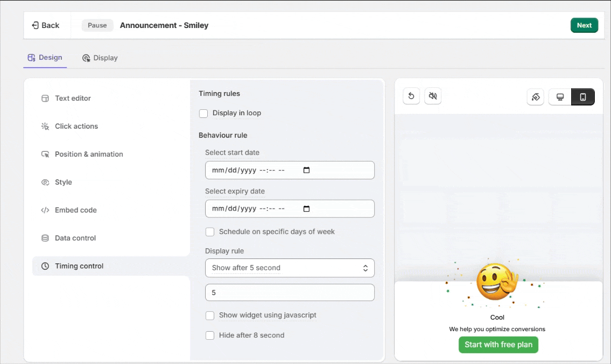Go Back to the previous page

click(x=46, y=25)
